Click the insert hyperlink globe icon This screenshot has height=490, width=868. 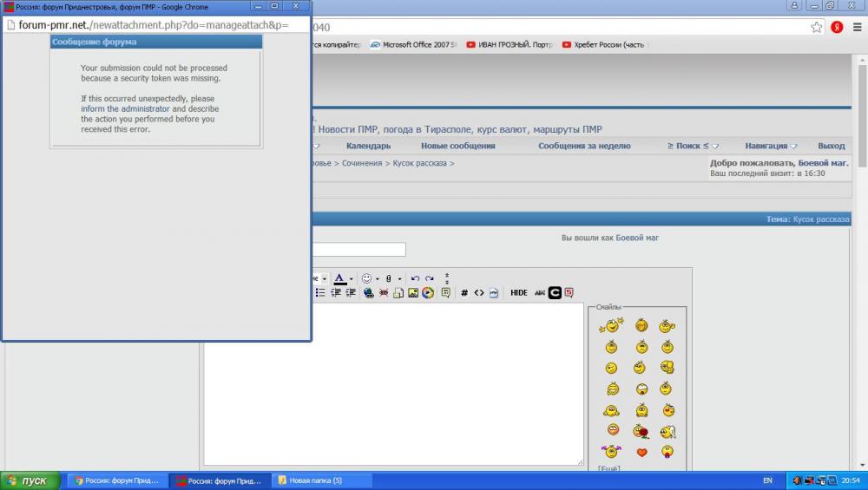pos(369,293)
